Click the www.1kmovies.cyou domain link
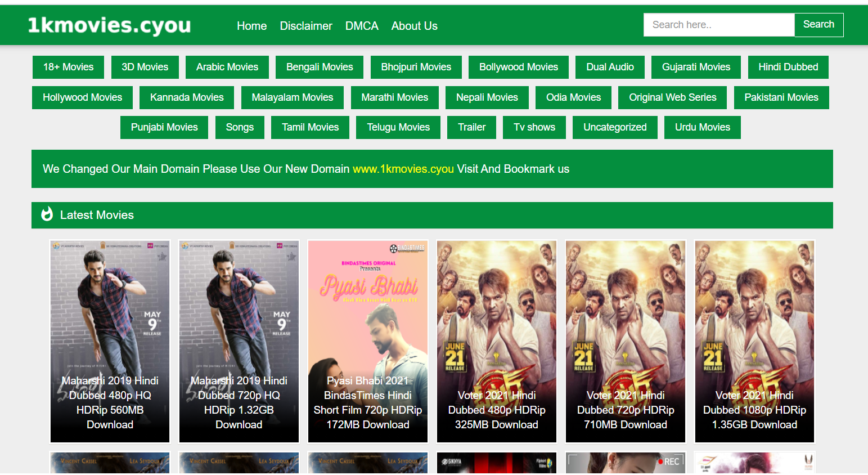Screen dimensions: 868x475 pyautogui.click(x=403, y=169)
